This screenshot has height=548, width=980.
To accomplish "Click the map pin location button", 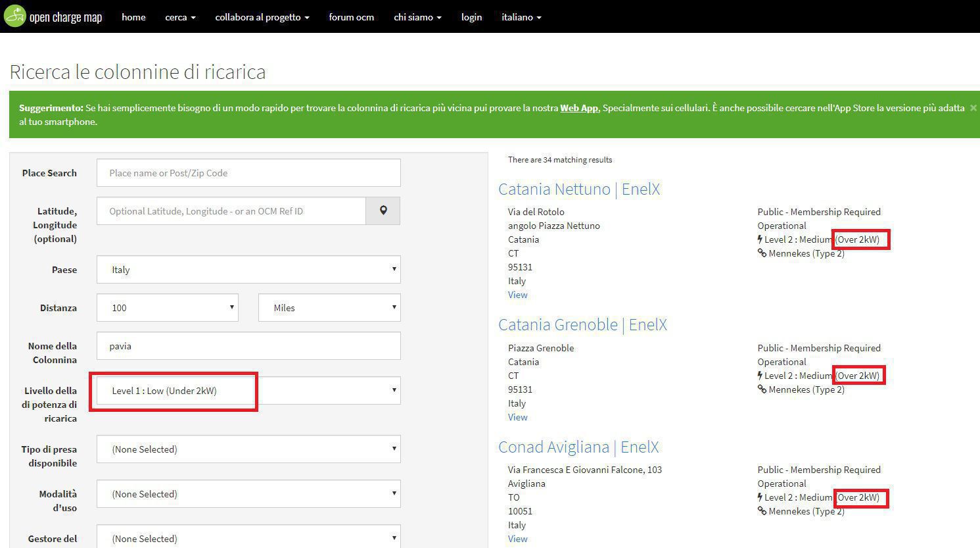I will (x=383, y=211).
